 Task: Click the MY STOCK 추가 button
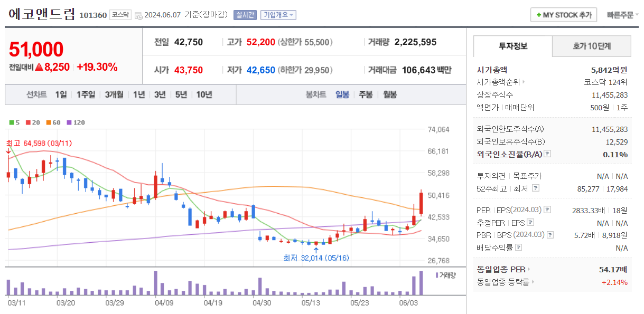563,14
